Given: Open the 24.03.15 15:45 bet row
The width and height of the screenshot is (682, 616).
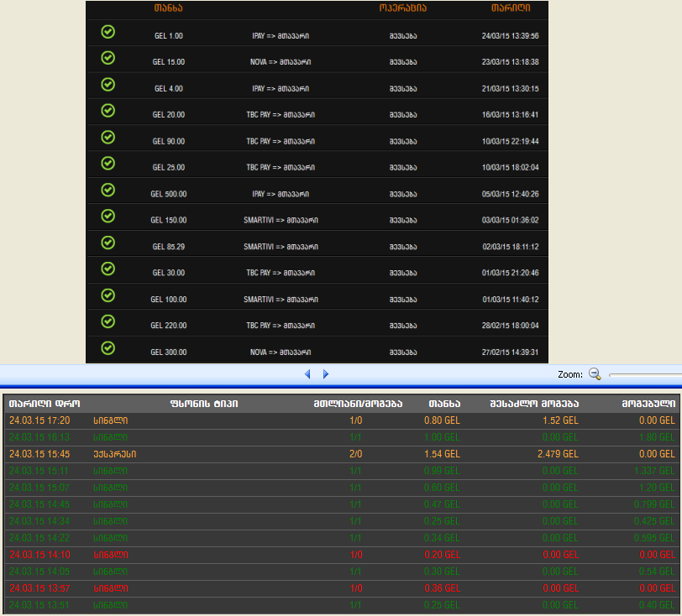Looking at the screenshot, I should [x=342, y=454].
